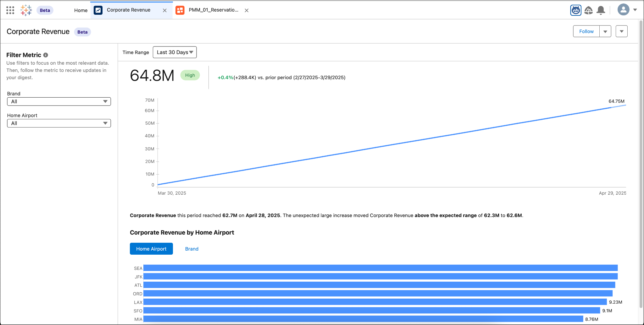
Task: Click the SEA revenue bar
Action: [x=380, y=268]
